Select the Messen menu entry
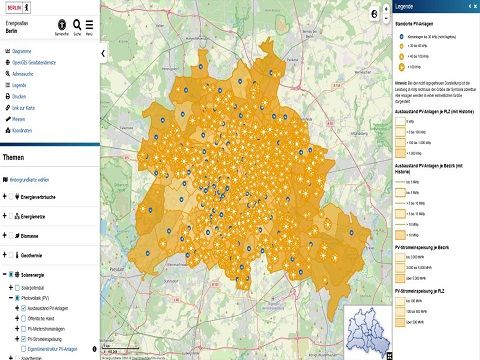Screen dimensions: 480x360 click(19, 119)
